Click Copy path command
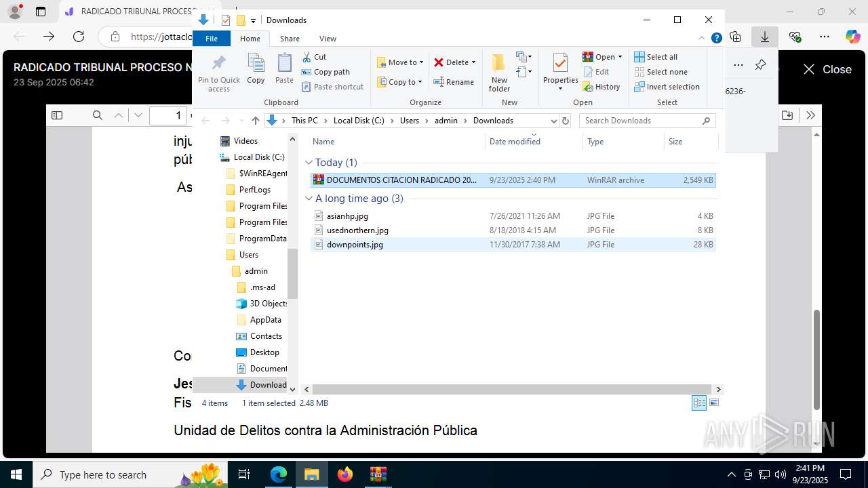Image resolution: width=868 pixels, height=488 pixels. click(325, 72)
